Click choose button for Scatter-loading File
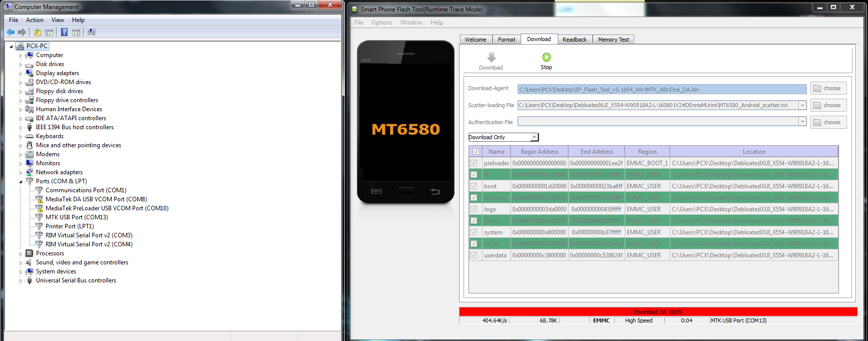Screen dimensions: 868x341 pyautogui.click(x=828, y=105)
